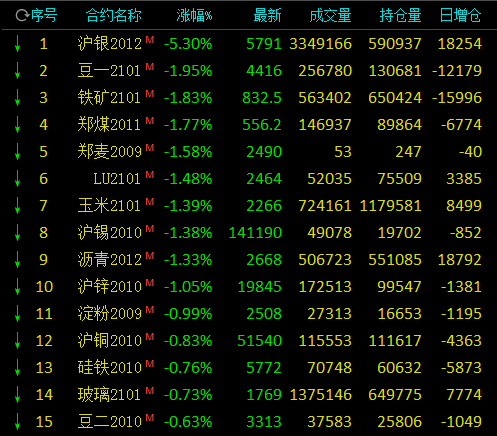The width and height of the screenshot is (497, 436).
Task: Click the refresh icon beside 序号
Action: point(22,16)
